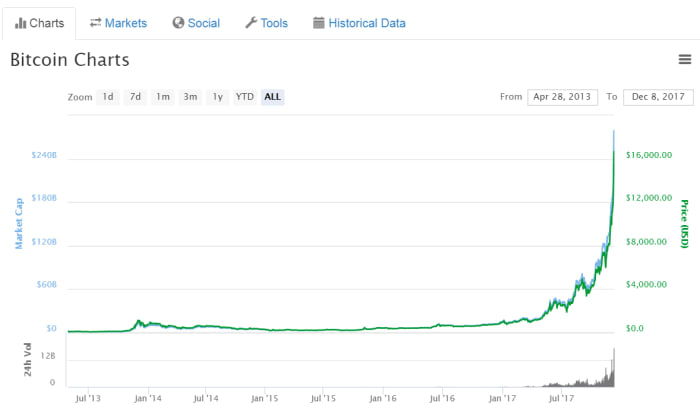Edit the From date field Apr 28, 2013
The image size is (700, 412).
pyautogui.click(x=562, y=97)
